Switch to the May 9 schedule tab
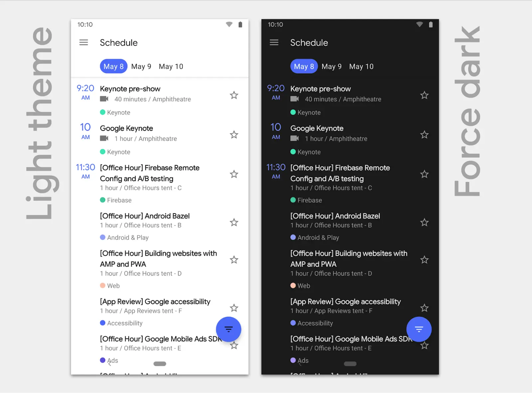The image size is (532, 393). pyautogui.click(x=141, y=66)
